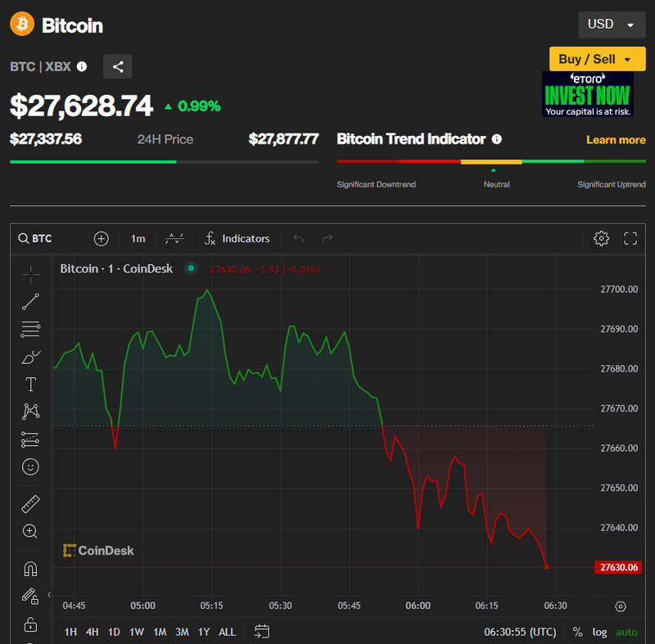Toggle auto scale on chart
655x644 pixels.
pyautogui.click(x=626, y=632)
